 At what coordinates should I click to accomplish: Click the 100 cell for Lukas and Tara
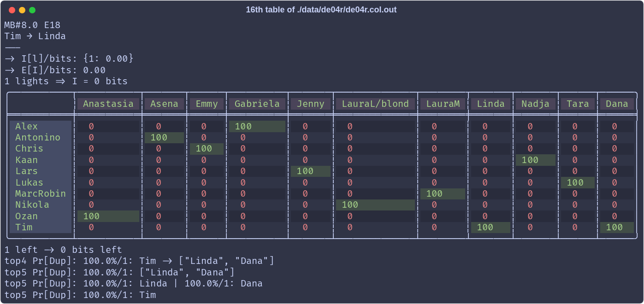coord(578,182)
